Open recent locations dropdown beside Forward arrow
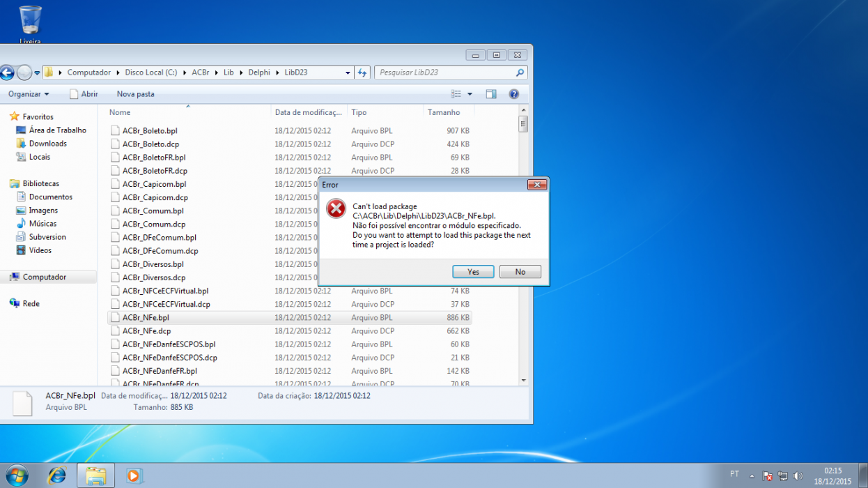Screen dimensions: 868x488 (x=37, y=73)
